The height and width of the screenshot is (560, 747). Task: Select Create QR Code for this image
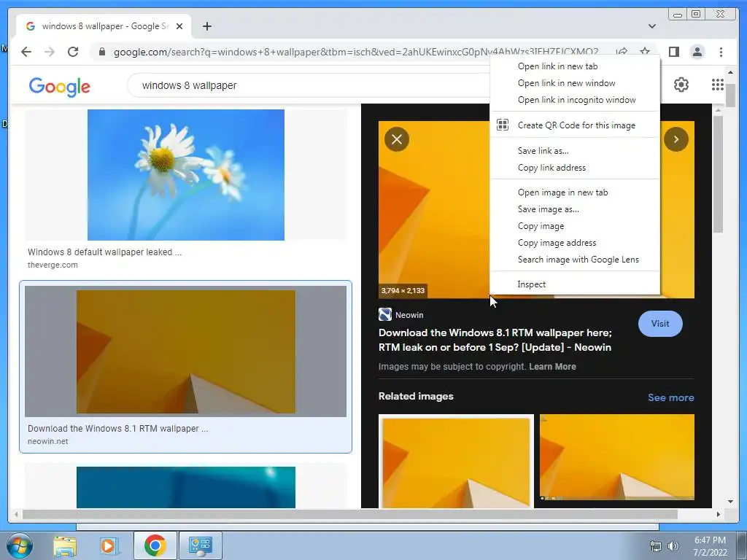[575, 125]
